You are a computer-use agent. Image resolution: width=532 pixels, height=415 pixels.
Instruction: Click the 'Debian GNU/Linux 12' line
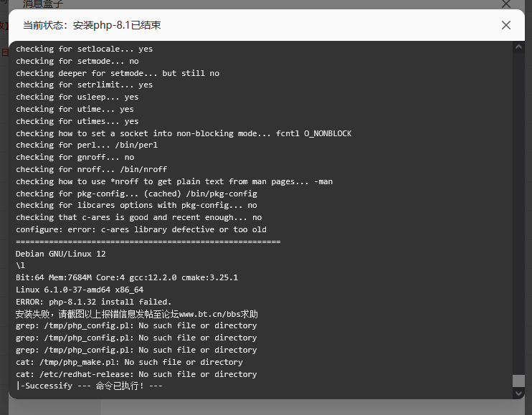[x=61, y=254]
